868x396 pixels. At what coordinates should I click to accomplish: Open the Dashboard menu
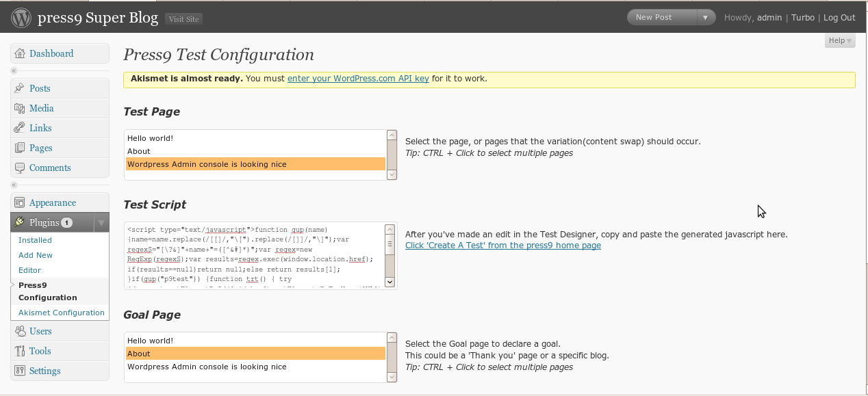coord(60,53)
